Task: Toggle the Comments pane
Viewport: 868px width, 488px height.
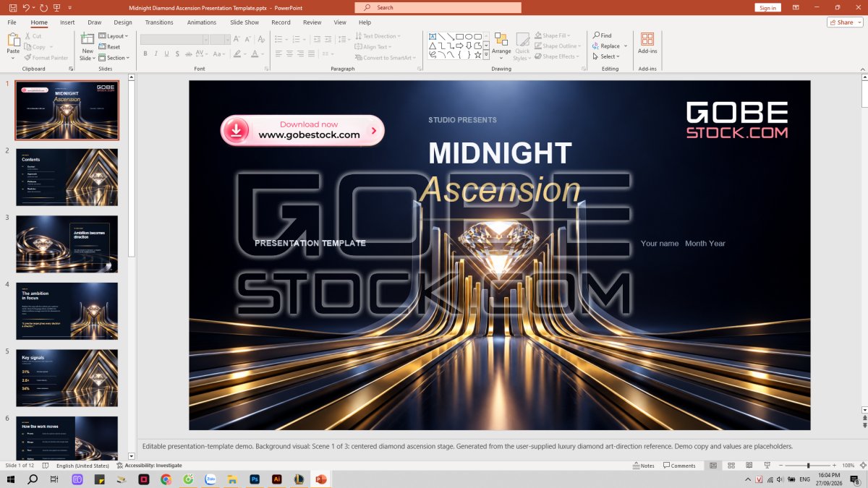Action: [678, 466]
